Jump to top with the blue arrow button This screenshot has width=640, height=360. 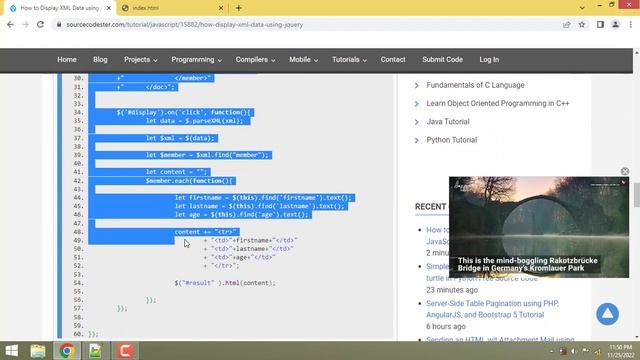coord(607,314)
